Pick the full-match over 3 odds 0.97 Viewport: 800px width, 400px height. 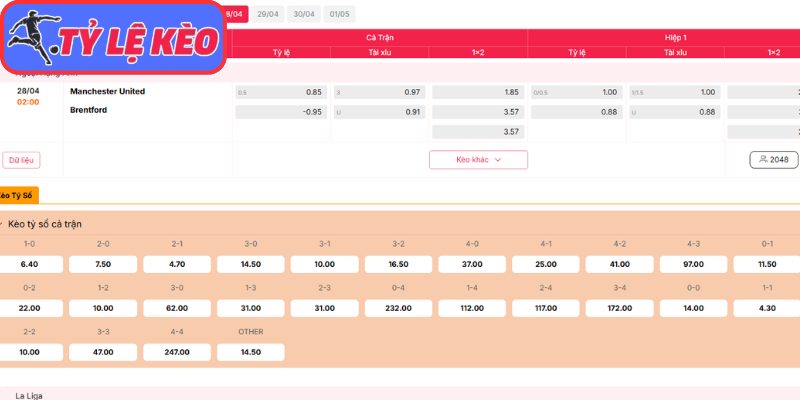coord(378,92)
